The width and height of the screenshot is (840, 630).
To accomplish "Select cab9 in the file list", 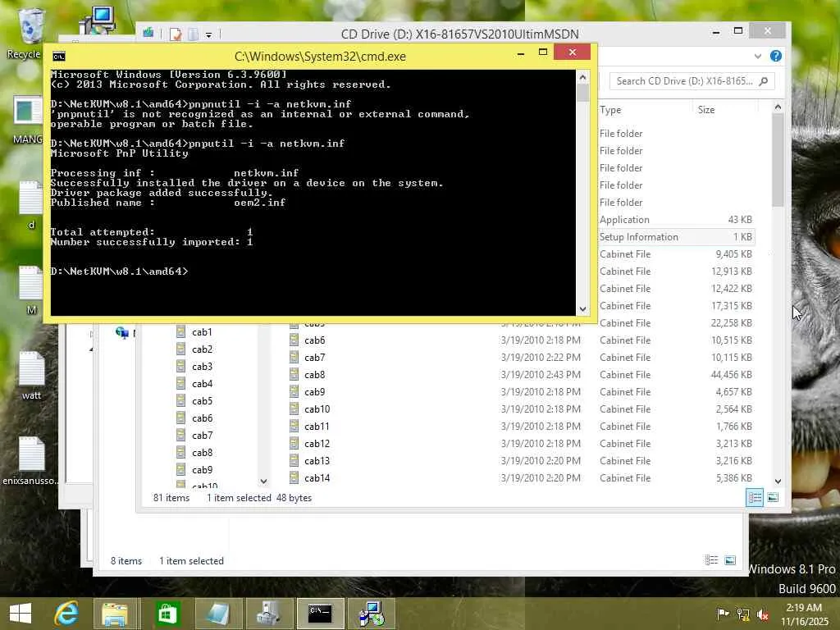I will (x=314, y=391).
